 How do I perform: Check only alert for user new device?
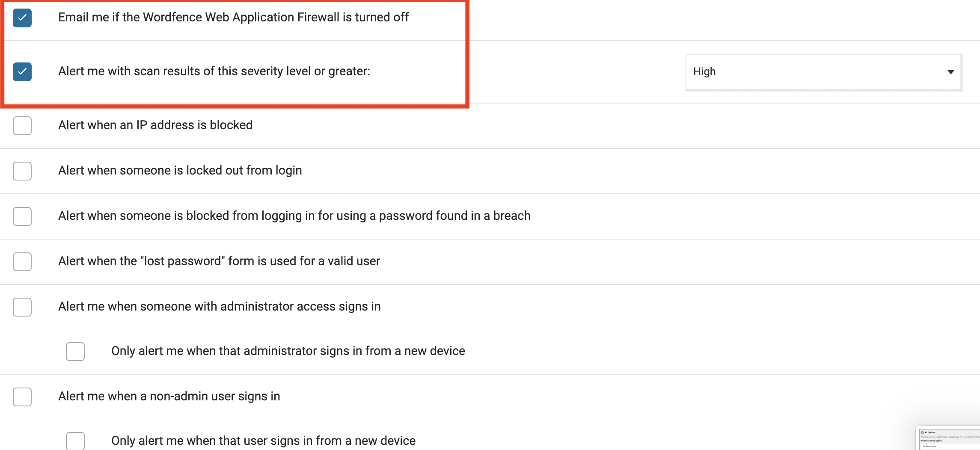(x=75, y=441)
